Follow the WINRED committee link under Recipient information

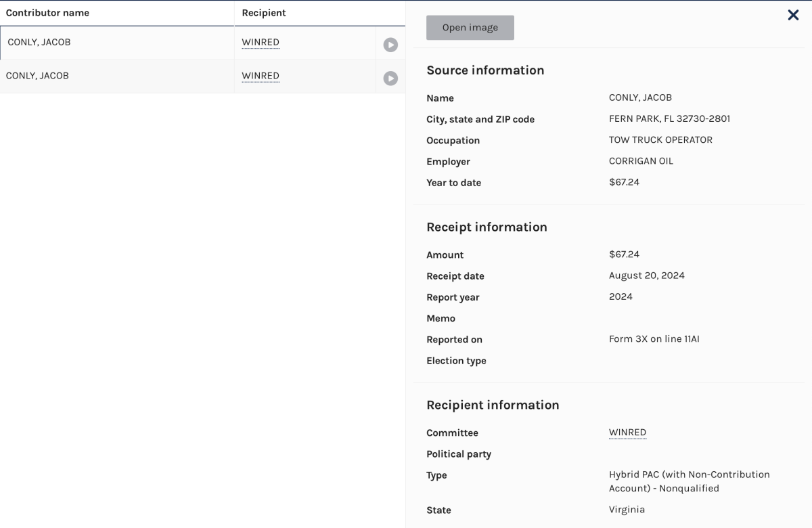pyautogui.click(x=627, y=433)
